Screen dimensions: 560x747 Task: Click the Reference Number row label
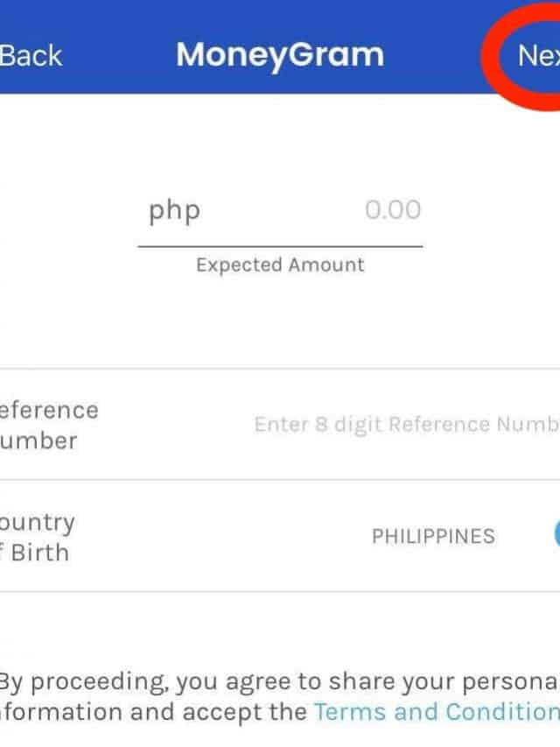click(49, 425)
